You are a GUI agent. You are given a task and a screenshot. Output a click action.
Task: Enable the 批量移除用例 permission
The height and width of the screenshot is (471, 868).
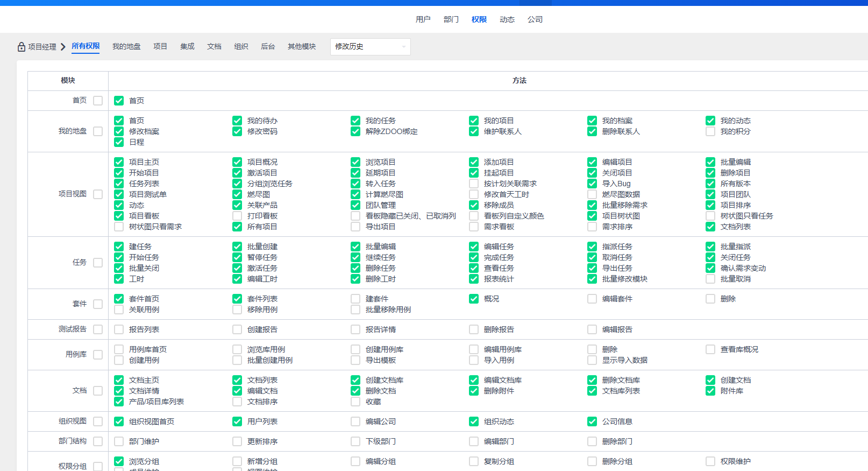coord(355,310)
